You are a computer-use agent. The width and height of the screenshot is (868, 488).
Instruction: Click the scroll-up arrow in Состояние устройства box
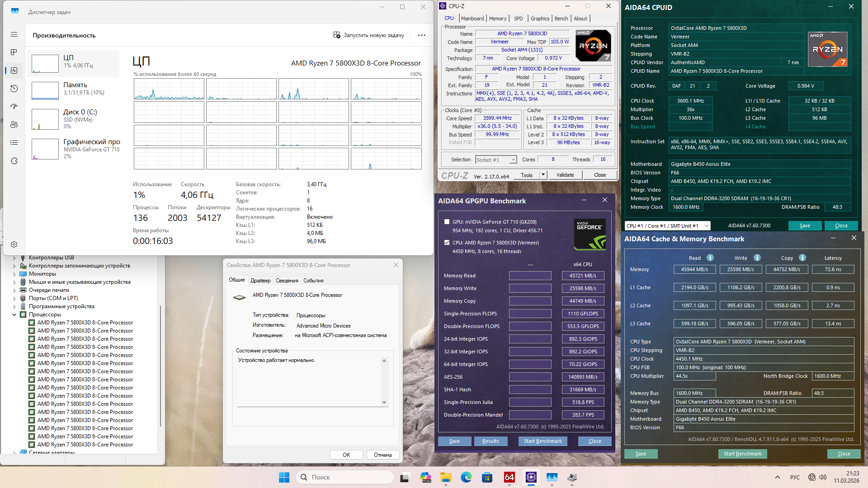coord(384,360)
